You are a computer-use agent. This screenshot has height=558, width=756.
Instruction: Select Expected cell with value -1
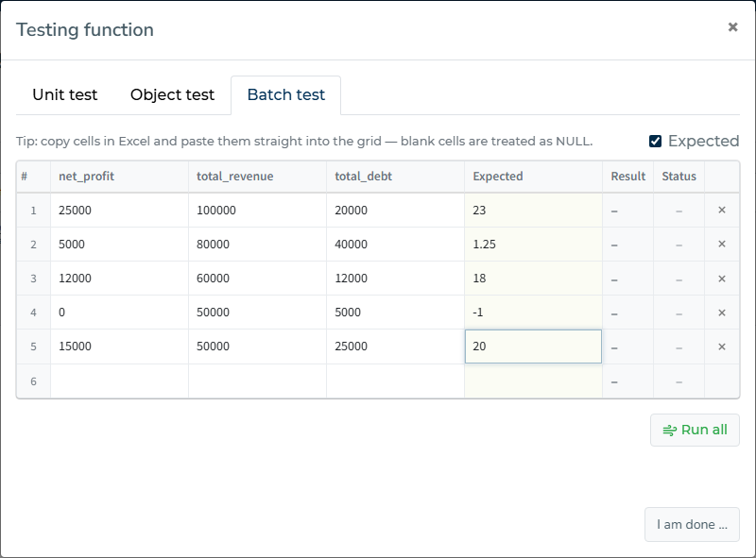pyautogui.click(x=533, y=313)
